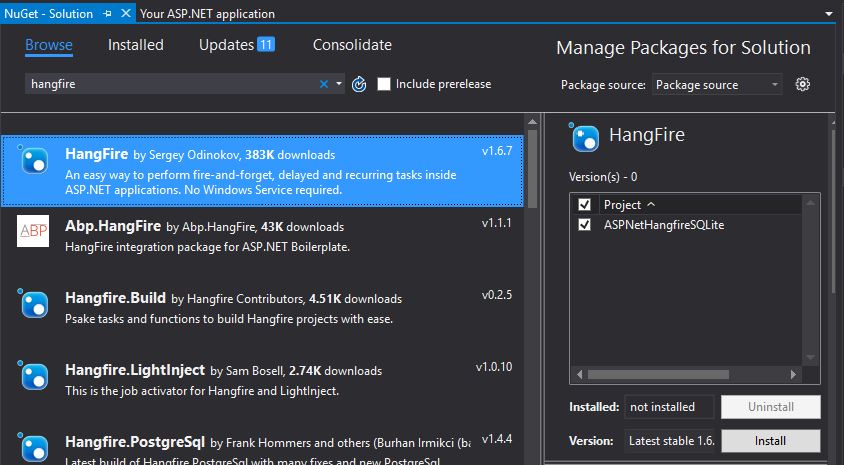
Task: Click project list scroll right arrow
Action: pos(793,374)
